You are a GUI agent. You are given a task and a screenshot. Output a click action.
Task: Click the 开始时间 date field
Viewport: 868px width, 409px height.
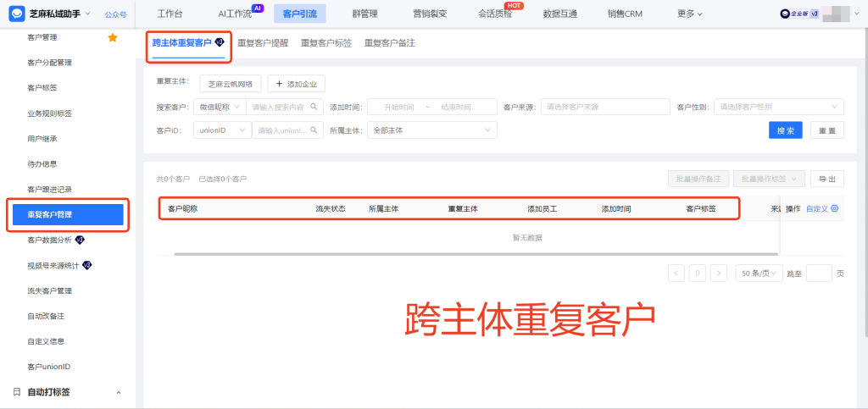(399, 107)
